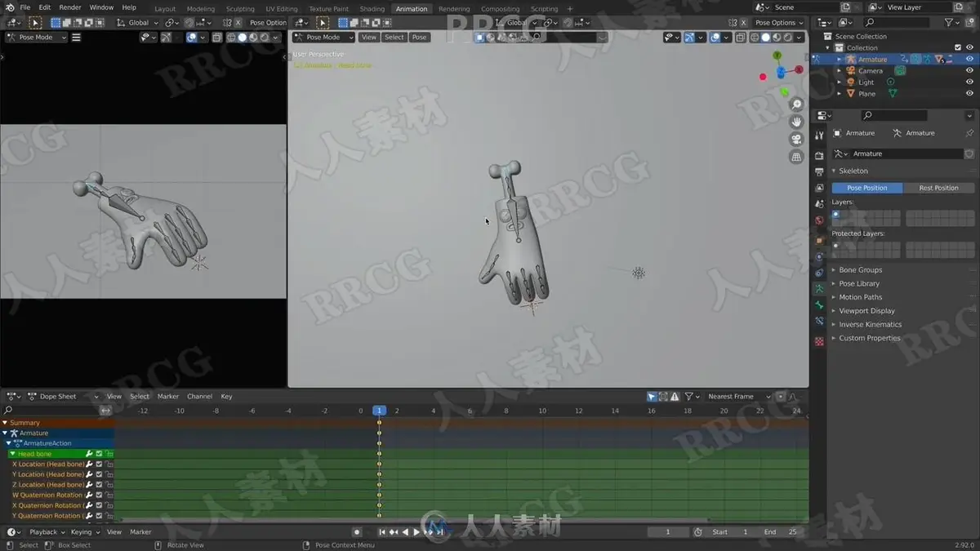Collapse the Summary channel
The image size is (980, 551).
point(4,423)
